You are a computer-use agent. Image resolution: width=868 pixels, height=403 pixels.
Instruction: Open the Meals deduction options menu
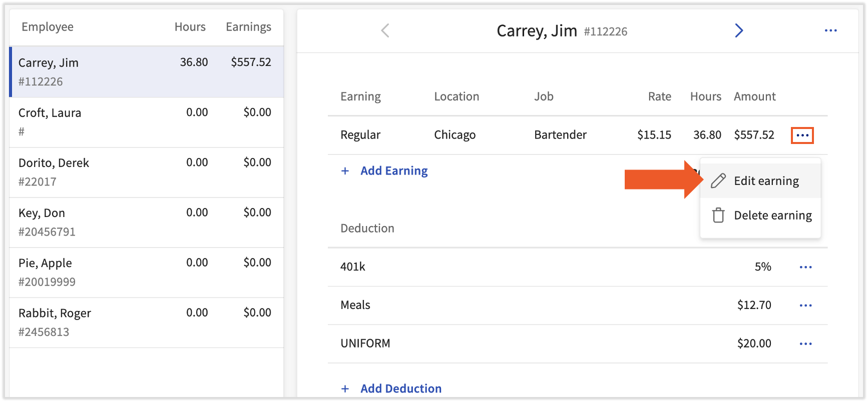[805, 305]
